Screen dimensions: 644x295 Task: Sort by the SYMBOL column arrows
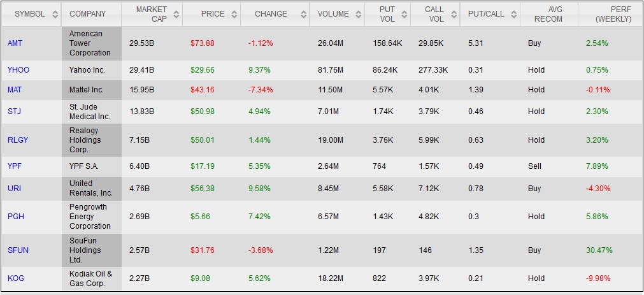55,14
